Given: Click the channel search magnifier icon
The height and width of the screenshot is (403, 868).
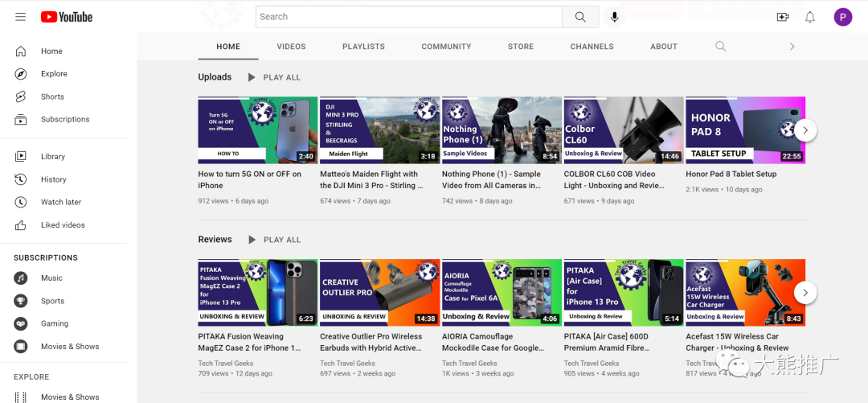Looking at the screenshot, I should click(720, 46).
